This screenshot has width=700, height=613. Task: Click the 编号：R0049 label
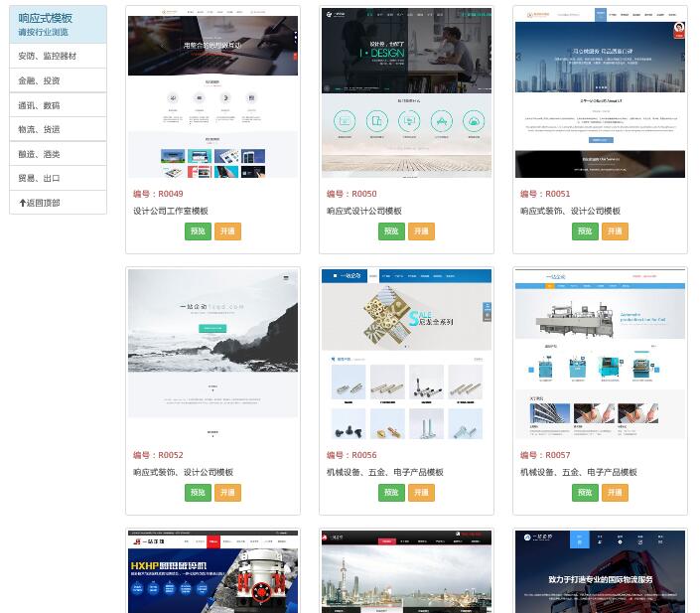click(x=158, y=194)
